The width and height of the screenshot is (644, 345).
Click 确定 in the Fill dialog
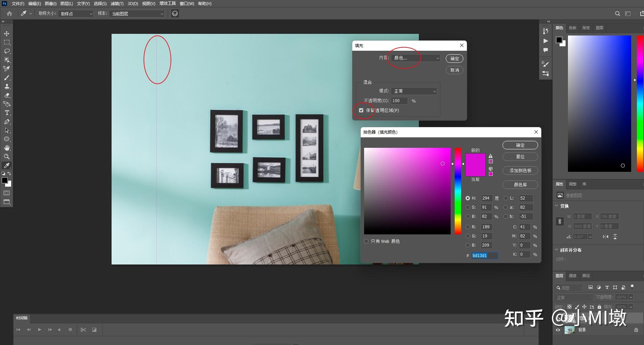point(455,59)
